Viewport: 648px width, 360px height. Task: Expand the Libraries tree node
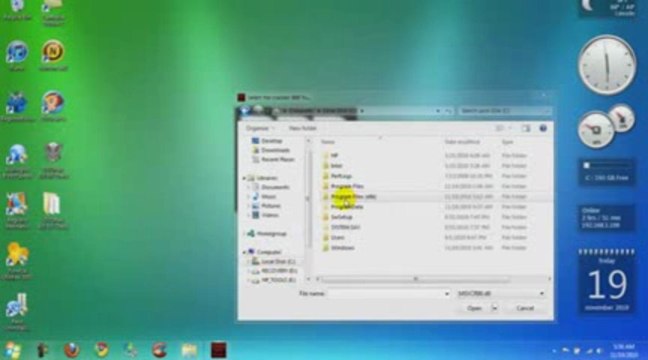click(244, 178)
